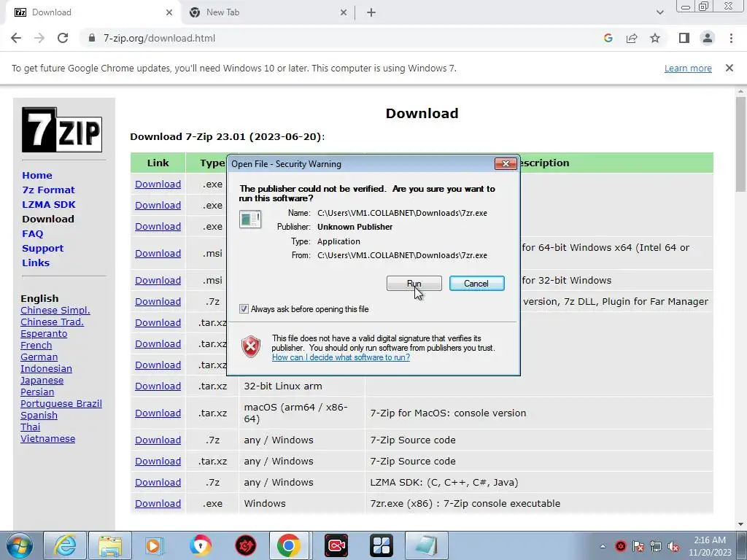
Task: Close the Download tab
Action: (169, 12)
